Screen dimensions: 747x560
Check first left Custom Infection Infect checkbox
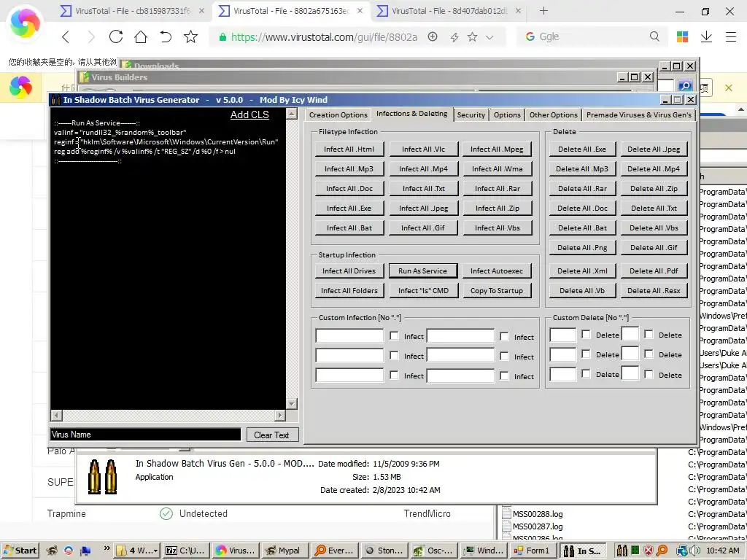[394, 335]
